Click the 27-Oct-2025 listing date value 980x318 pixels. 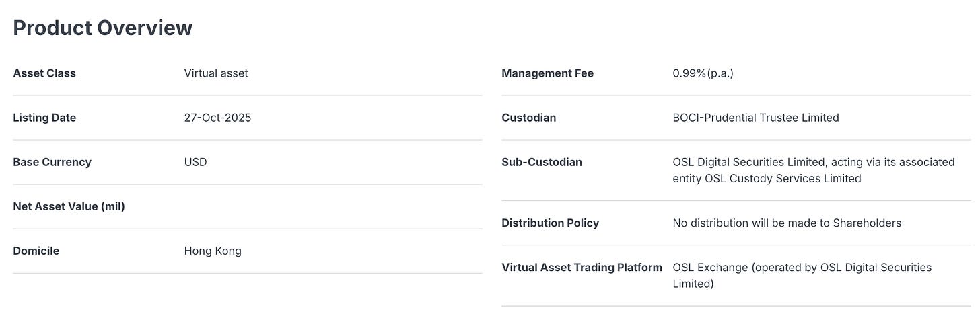click(x=217, y=118)
